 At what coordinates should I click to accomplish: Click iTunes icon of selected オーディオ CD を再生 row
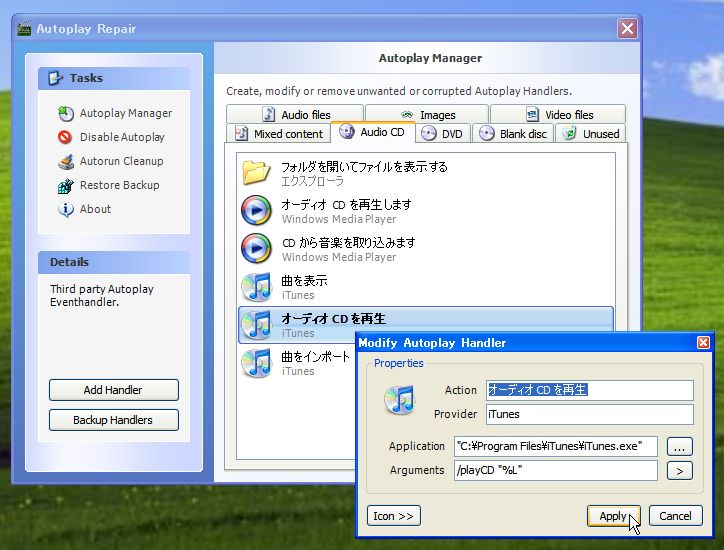click(256, 324)
